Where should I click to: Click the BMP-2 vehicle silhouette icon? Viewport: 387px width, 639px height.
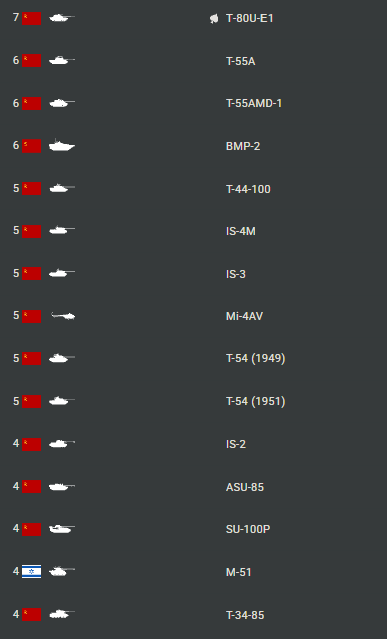point(62,145)
